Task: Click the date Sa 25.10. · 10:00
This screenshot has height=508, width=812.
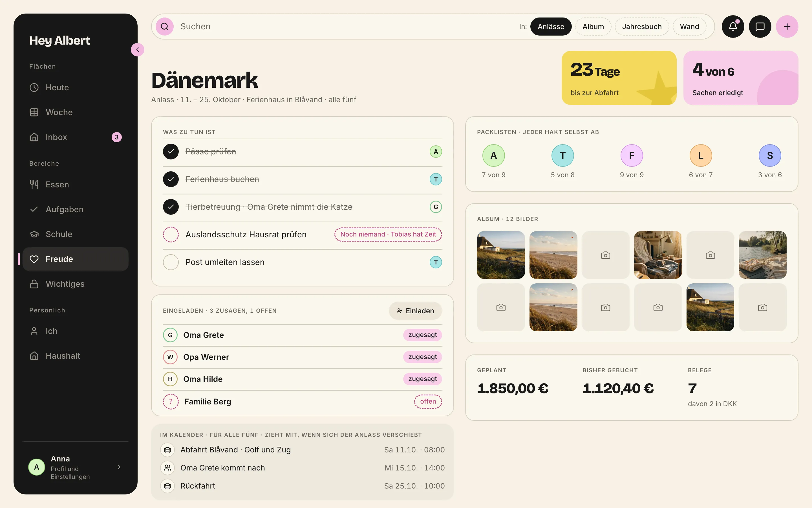Action: click(x=414, y=486)
